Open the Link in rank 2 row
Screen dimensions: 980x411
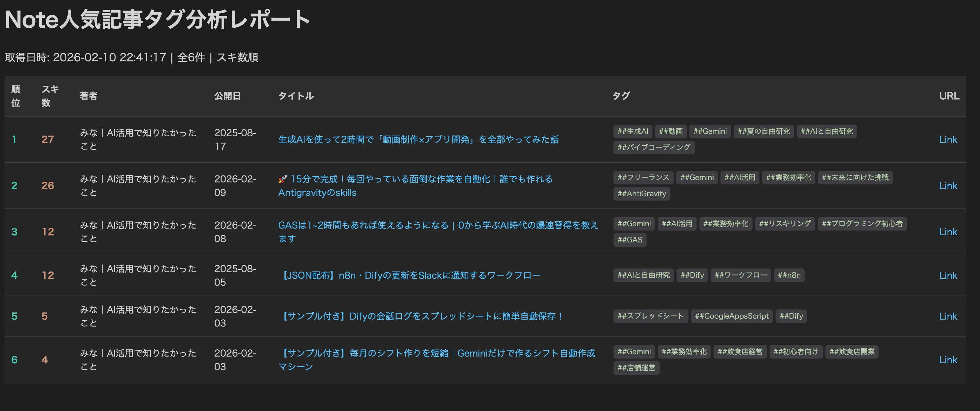(948, 185)
